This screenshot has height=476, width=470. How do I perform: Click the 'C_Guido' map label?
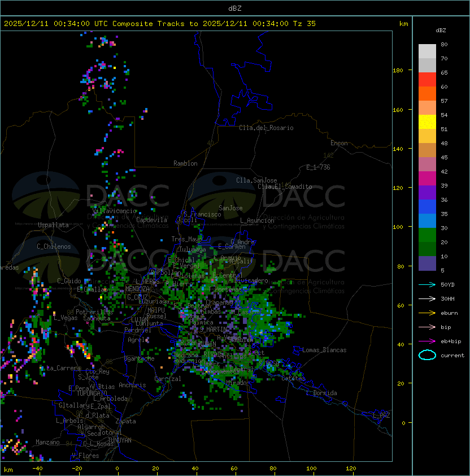[69, 281]
